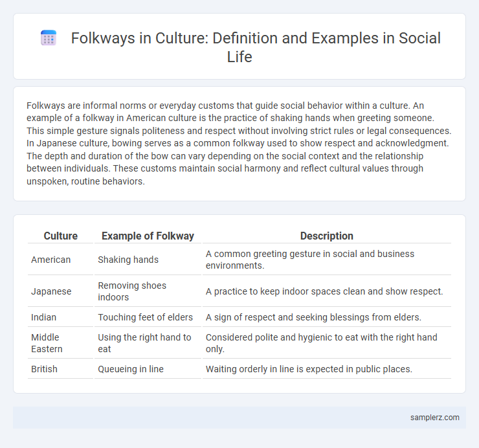The height and width of the screenshot is (448, 479).
Task: Click 'Waiting orderly in line is expected' cell
Action: click(327, 369)
